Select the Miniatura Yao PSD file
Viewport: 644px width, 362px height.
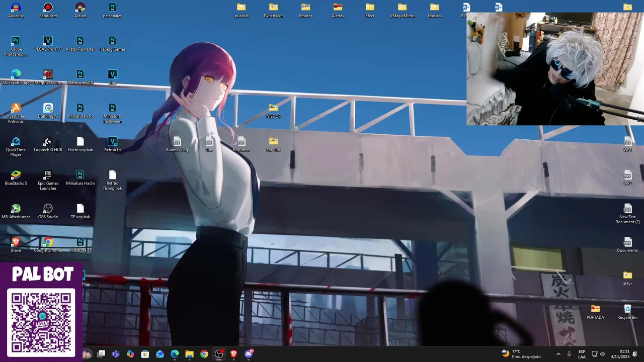click(x=80, y=111)
